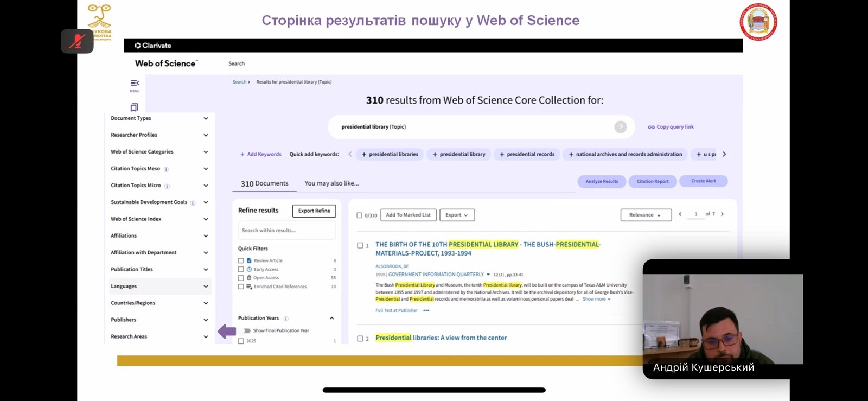Click Export Refine button
This screenshot has width=868, height=401.
pos(314,211)
